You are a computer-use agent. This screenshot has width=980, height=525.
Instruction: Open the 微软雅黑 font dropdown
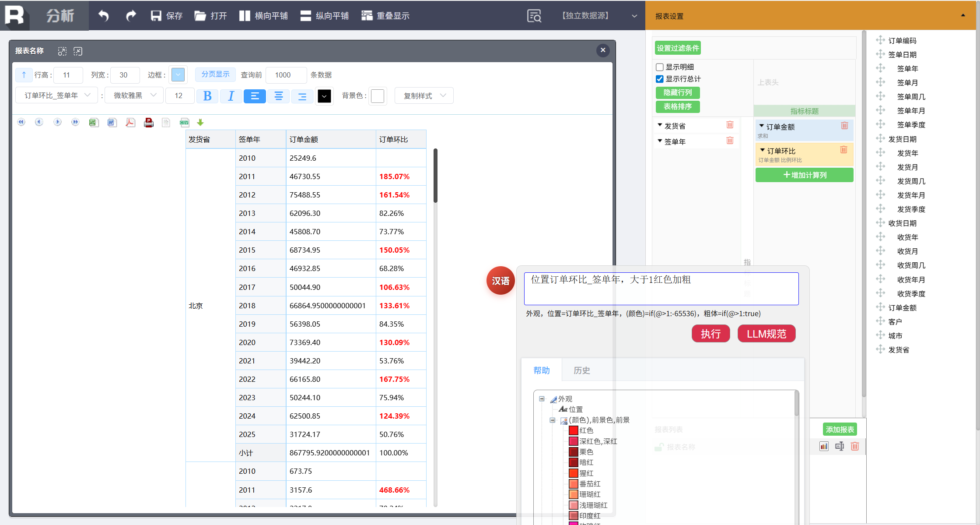point(134,95)
